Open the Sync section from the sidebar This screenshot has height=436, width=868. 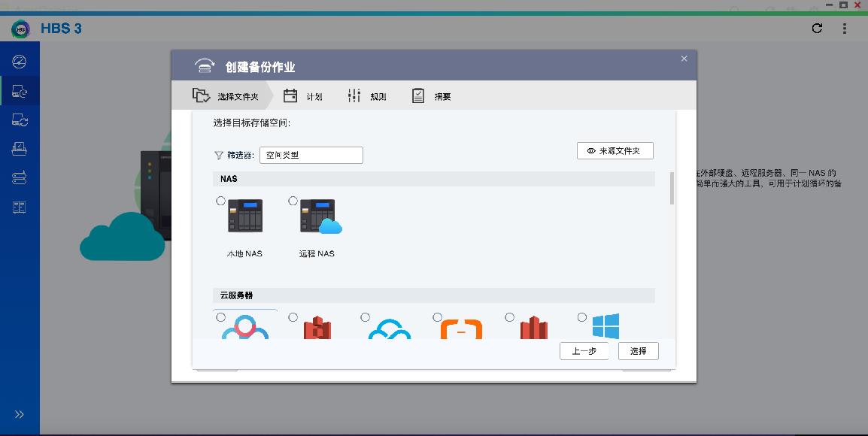[x=19, y=120]
